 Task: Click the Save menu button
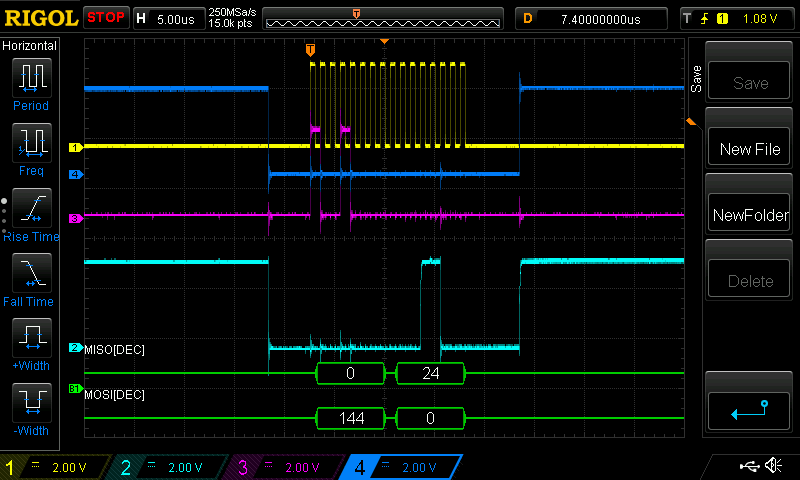[x=749, y=81]
